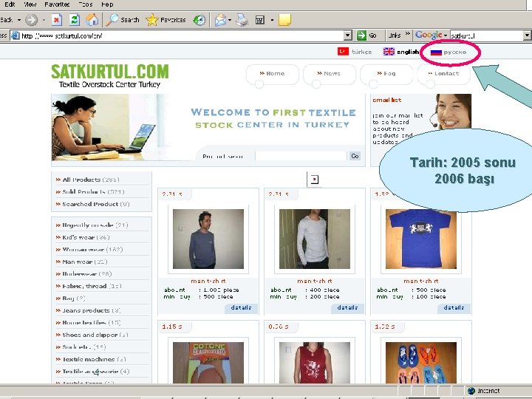Click the Cotone underwear package thumbnail
Viewport: 532px width, 399px height.
point(208,363)
